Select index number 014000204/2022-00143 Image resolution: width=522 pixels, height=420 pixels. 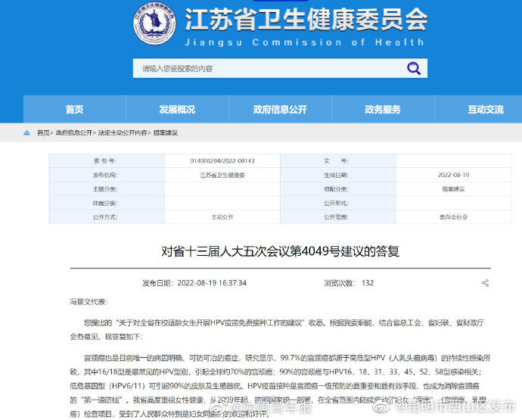222,161
